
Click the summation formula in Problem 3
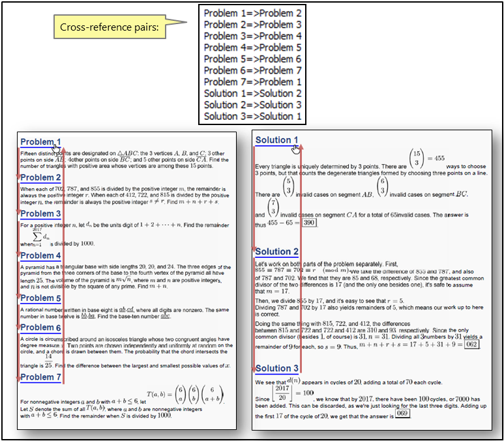click(40, 237)
